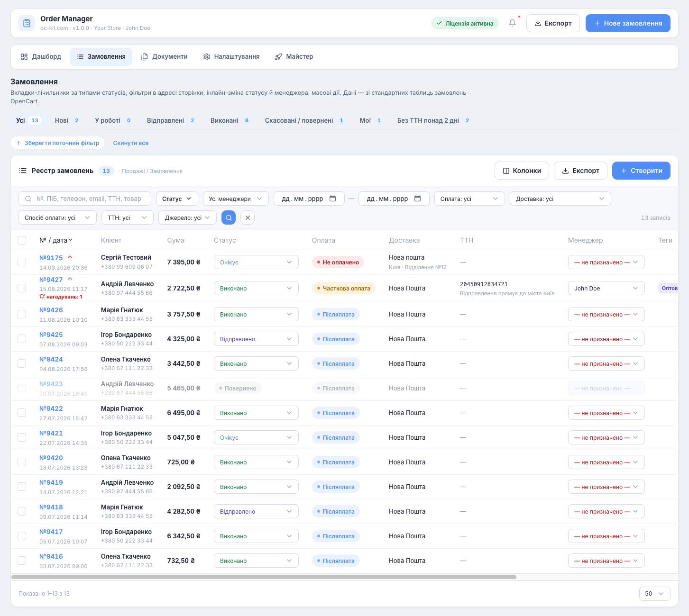The image size is (689, 616).
Task: Sort by the № / дата column header
Action: (56, 240)
